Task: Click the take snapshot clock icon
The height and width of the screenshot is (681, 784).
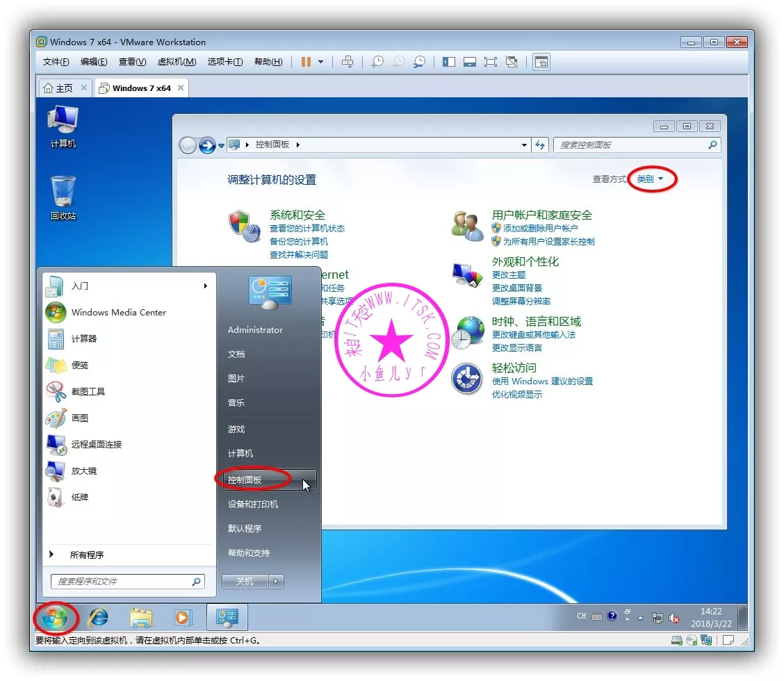Action: [x=379, y=62]
